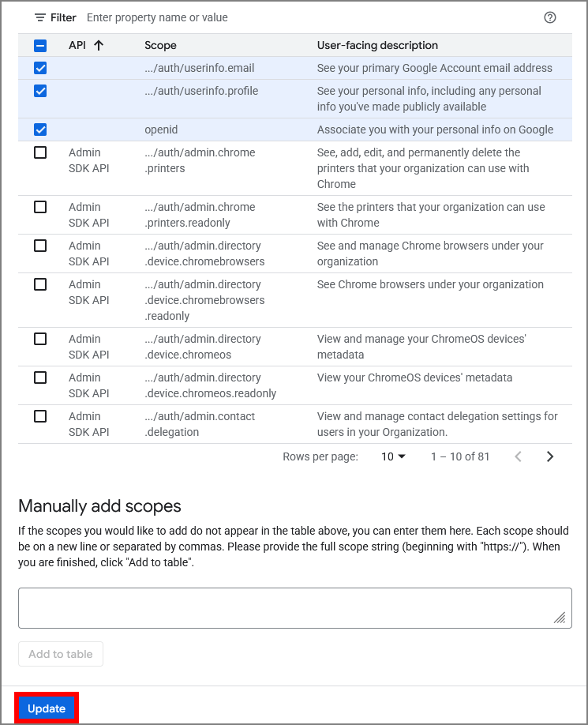Click the User-facing description column header
Screen dimensions: 588x725
coord(377,45)
